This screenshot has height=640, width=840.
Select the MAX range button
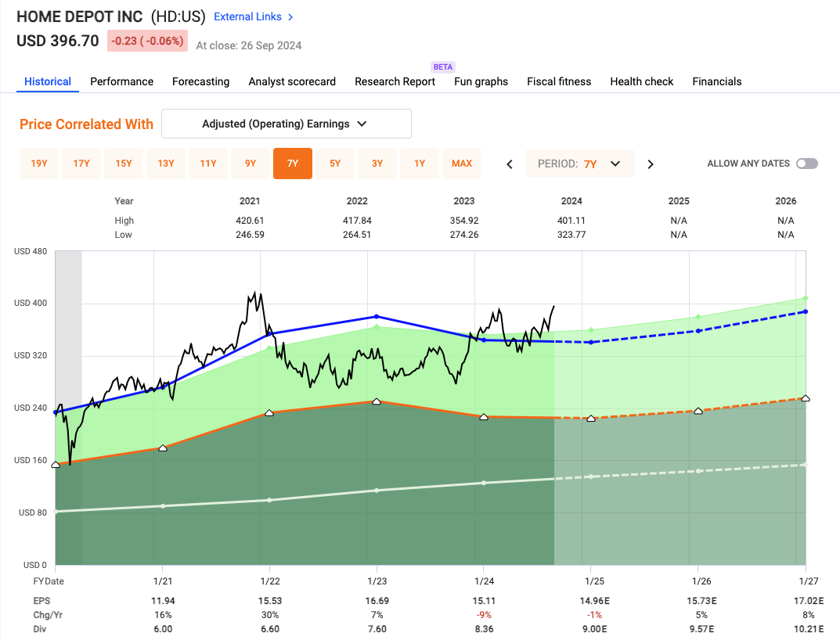[x=462, y=164]
